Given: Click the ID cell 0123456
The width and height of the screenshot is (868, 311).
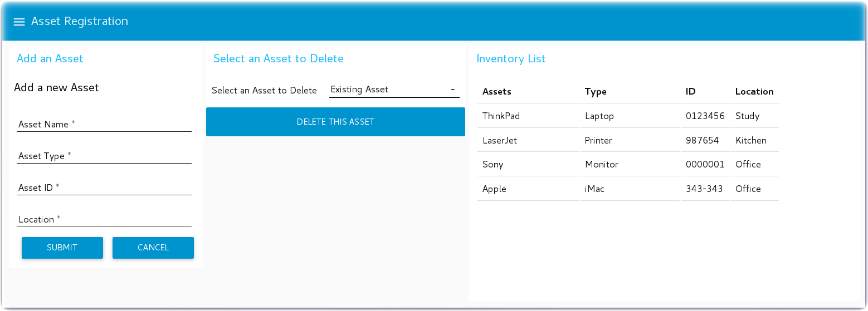Looking at the screenshot, I should click(705, 116).
